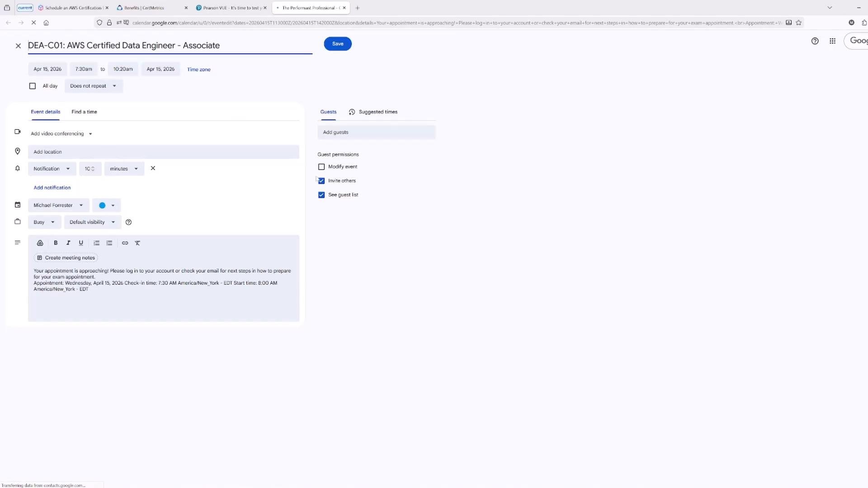Toggle italic formatting in description toolbar
The image size is (868, 488).
(x=68, y=243)
